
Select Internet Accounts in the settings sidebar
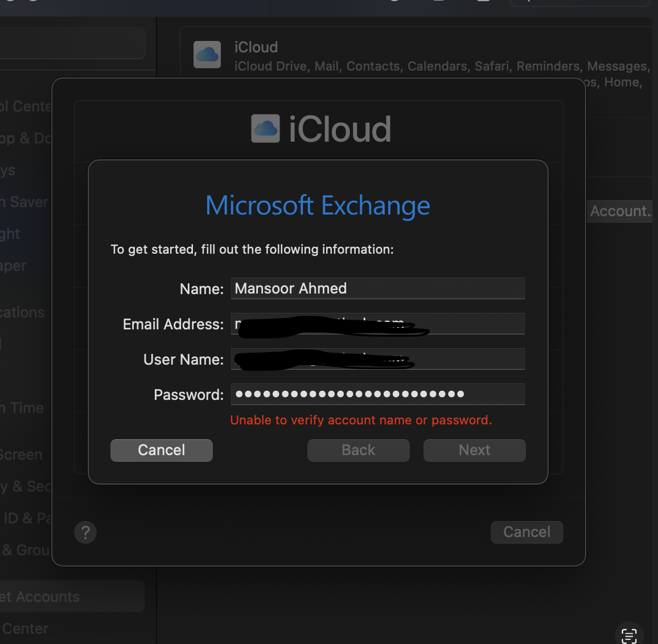[71, 597]
